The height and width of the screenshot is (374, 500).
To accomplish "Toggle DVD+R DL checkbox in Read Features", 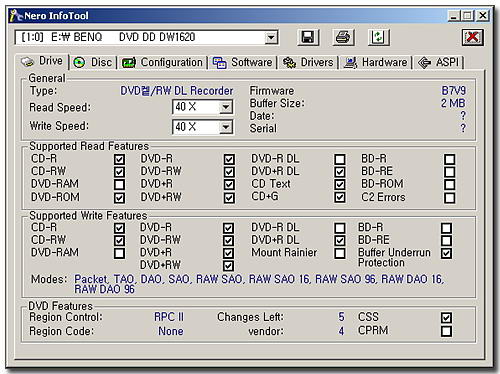I will click(340, 172).
